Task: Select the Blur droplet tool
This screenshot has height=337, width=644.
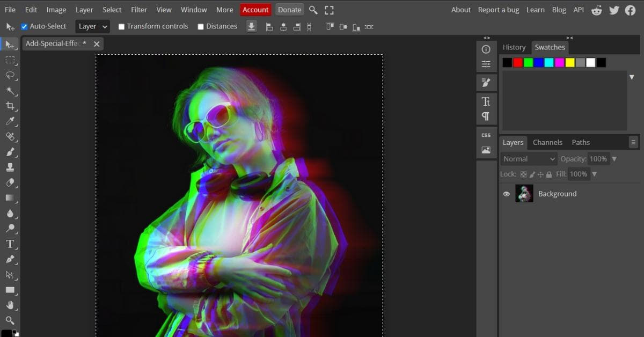Action: click(x=10, y=213)
